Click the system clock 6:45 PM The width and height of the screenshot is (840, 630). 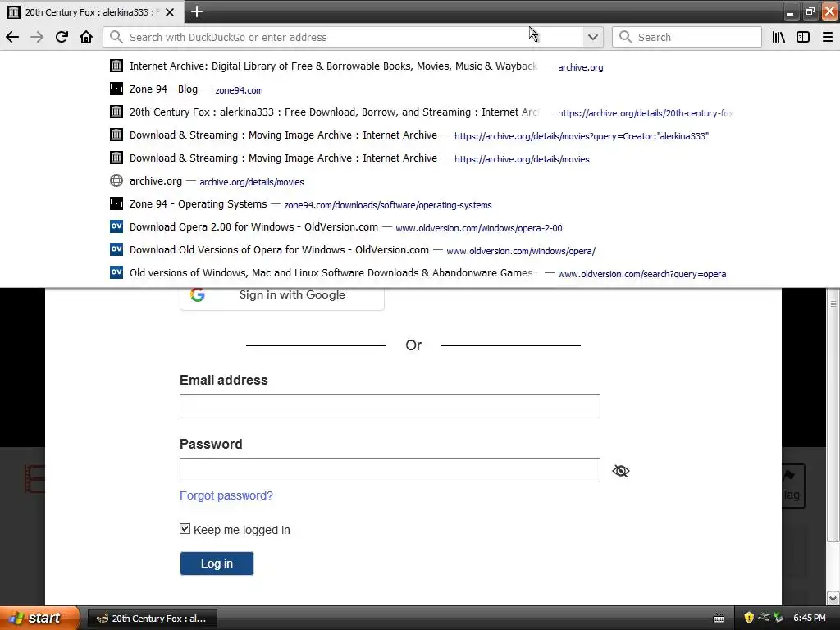[810, 618]
